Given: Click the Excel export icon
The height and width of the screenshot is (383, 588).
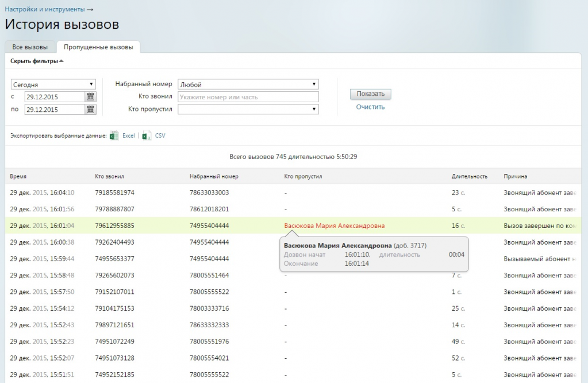Looking at the screenshot, I should (114, 136).
